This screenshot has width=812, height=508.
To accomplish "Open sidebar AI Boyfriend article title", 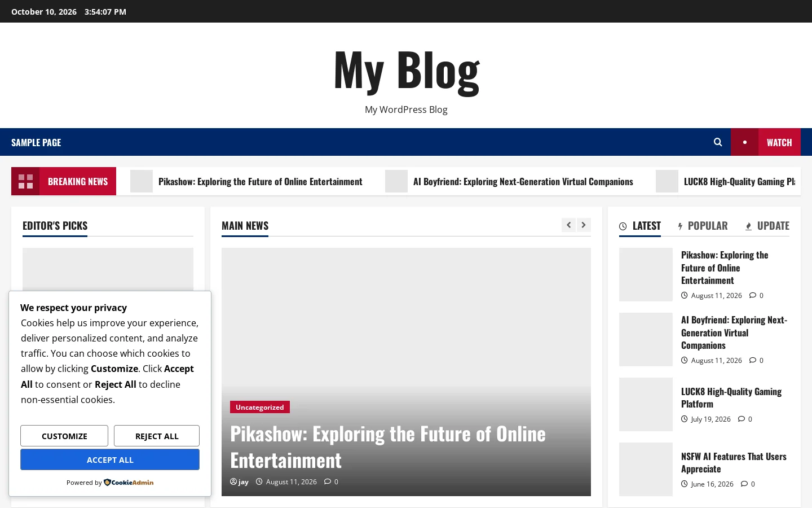I will coord(734,332).
